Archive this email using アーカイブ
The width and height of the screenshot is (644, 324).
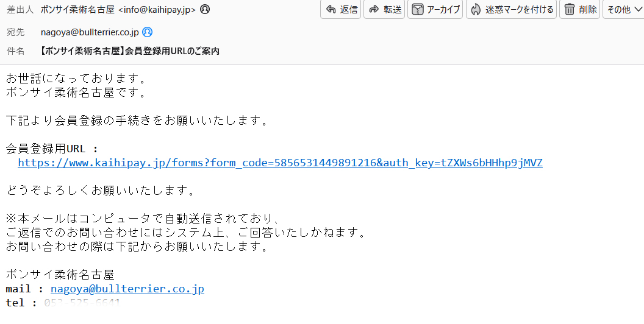pos(435,9)
